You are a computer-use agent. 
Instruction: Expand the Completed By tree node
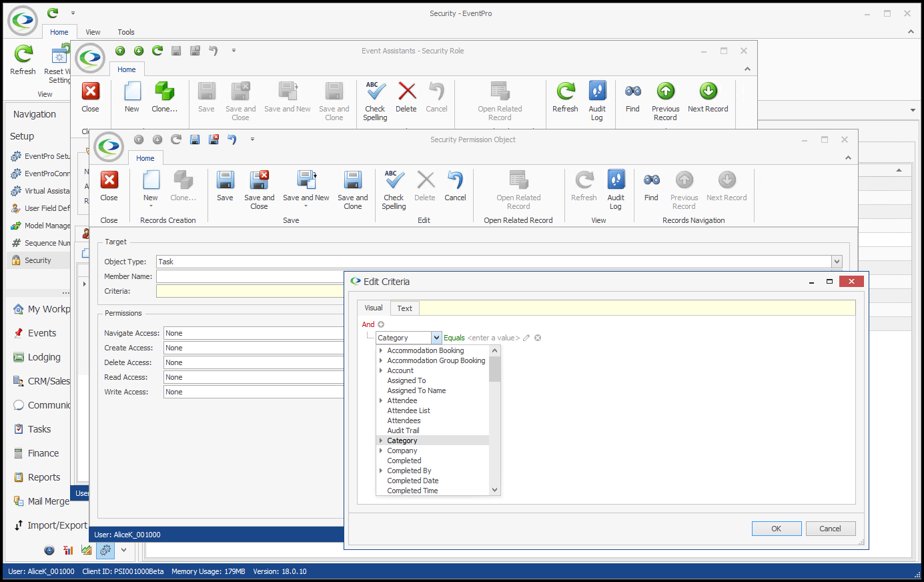click(381, 471)
